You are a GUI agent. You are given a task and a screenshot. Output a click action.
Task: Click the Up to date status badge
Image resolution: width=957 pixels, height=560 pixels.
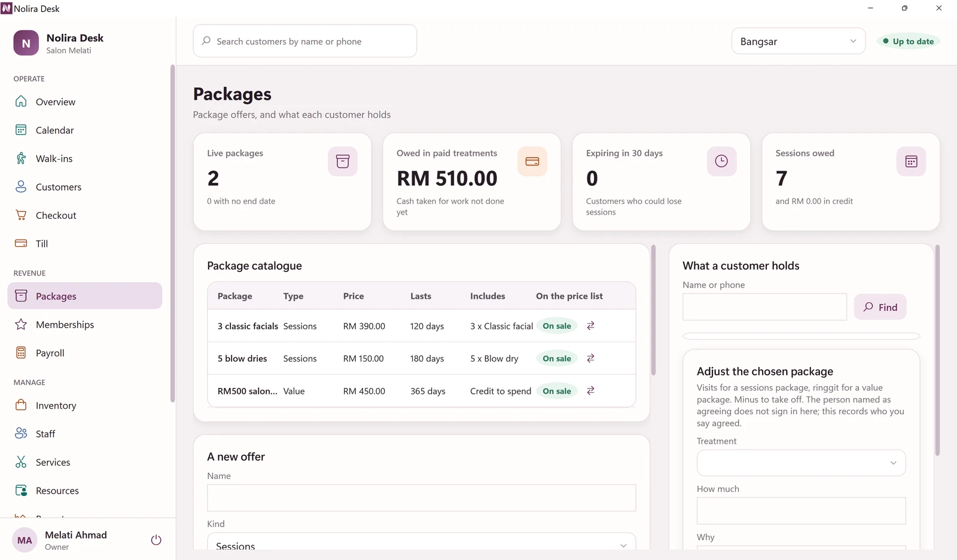tap(909, 41)
